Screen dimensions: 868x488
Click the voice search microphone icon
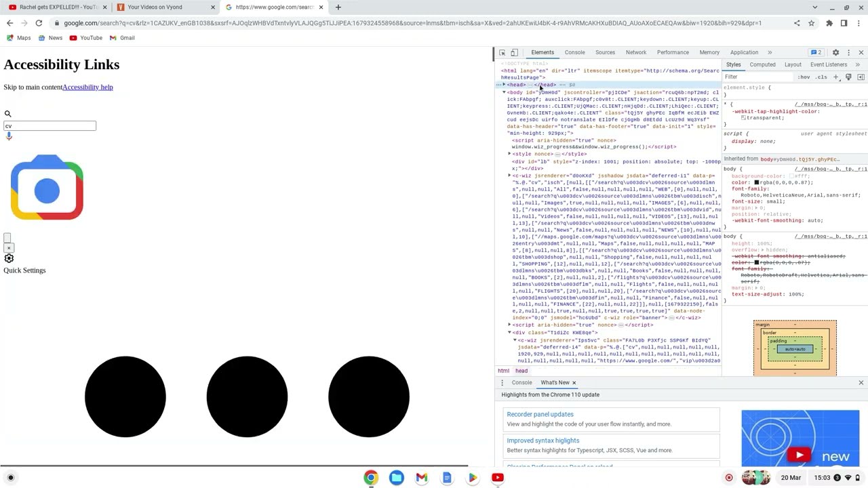pos(9,136)
